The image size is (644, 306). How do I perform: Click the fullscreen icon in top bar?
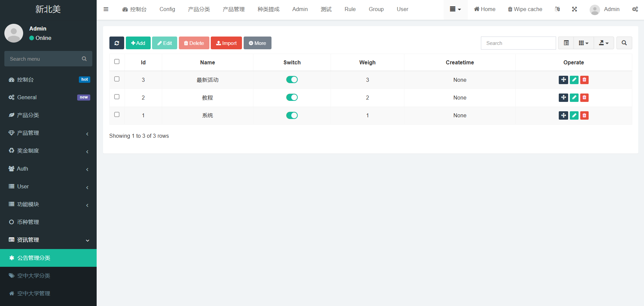tap(574, 9)
